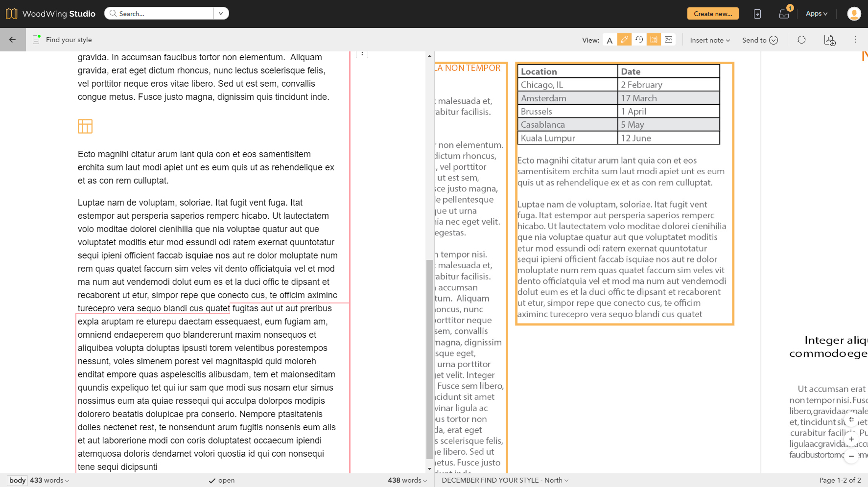868x487 pixels.
Task: Select the Brussels table cell
Action: point(568,111)
